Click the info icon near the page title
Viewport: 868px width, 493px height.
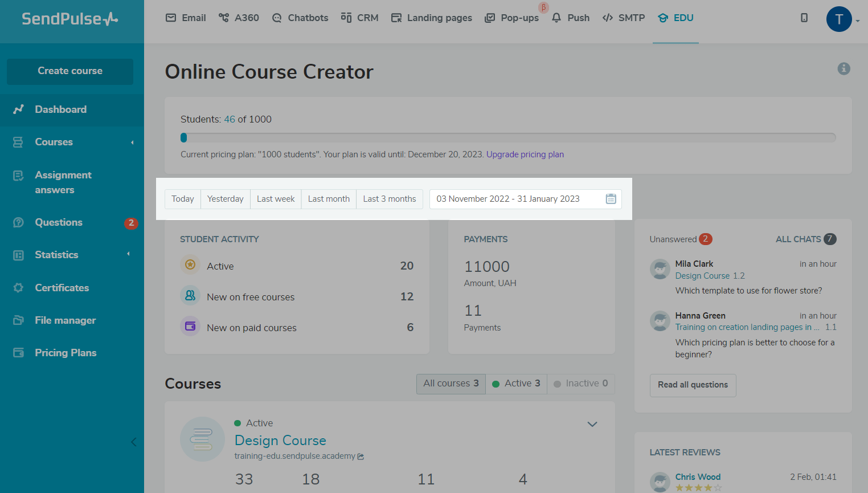844,69
